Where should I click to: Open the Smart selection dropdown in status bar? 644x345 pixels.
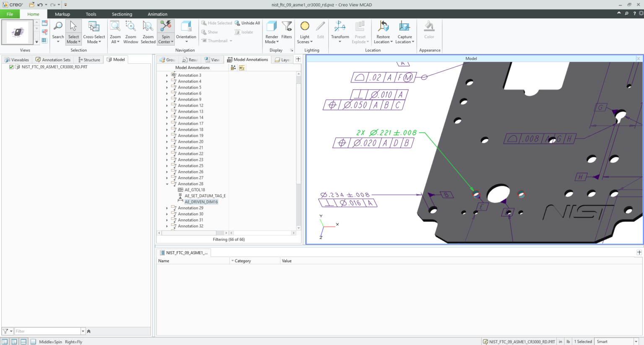pyautogui.click(x=636, y=342)
